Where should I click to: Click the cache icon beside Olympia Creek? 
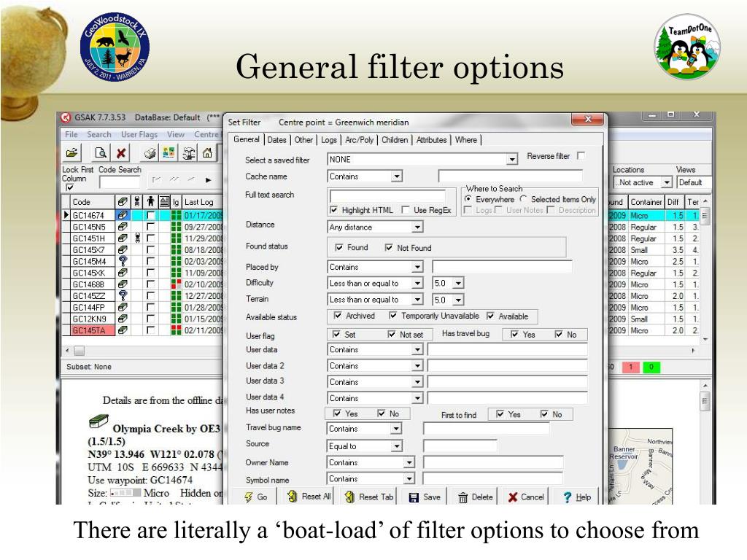(98, 421)
